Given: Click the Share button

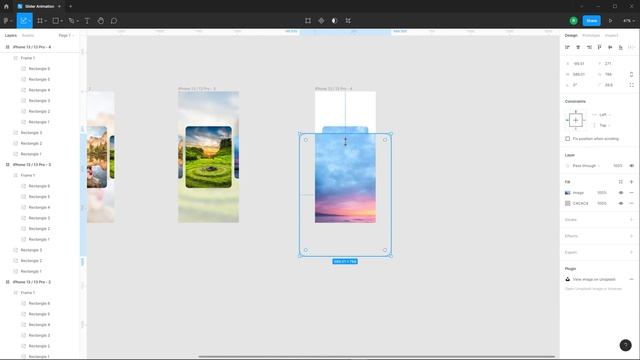Looking at the screenshot, I should pos(591,20).
